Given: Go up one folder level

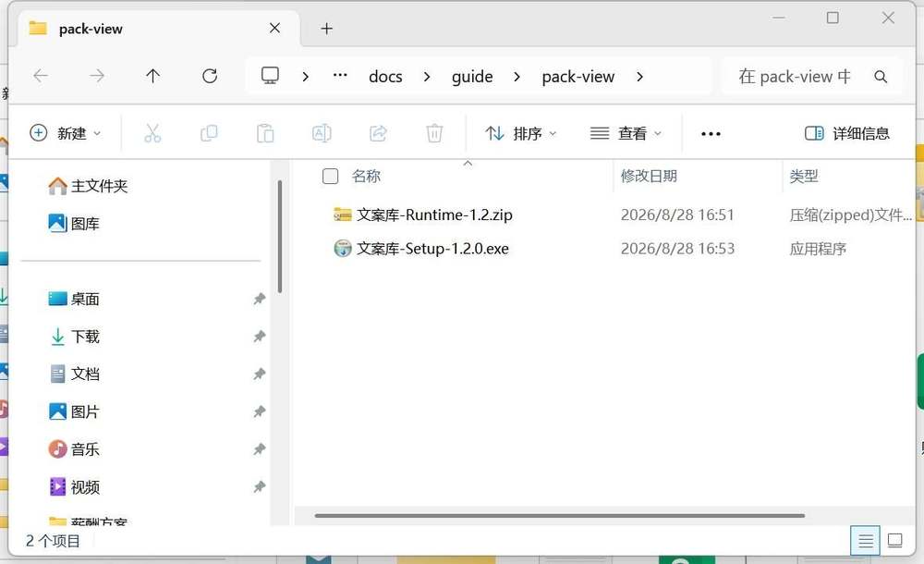Looking at the screenshot, I should (x=152, y=76).
